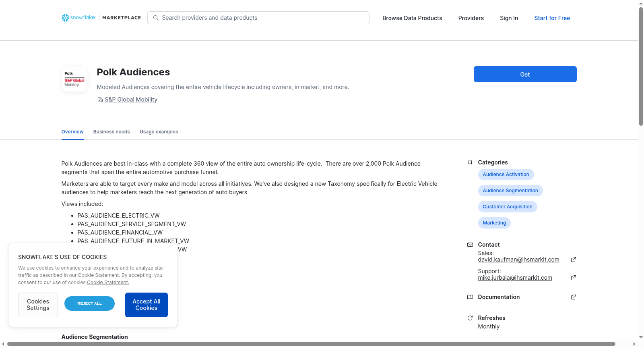Screen dimensions: 644x347
Task: Open S&P Global Mobility provider link
Action: tap(131, 100)
